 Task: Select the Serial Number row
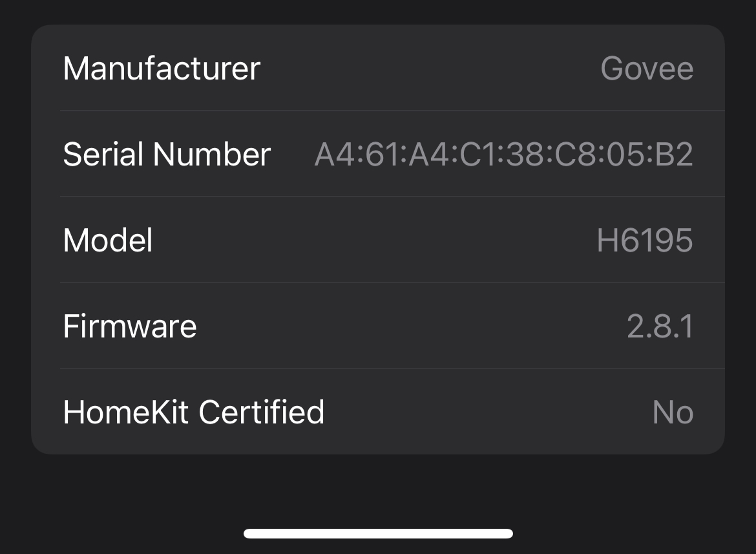[378, 154]
